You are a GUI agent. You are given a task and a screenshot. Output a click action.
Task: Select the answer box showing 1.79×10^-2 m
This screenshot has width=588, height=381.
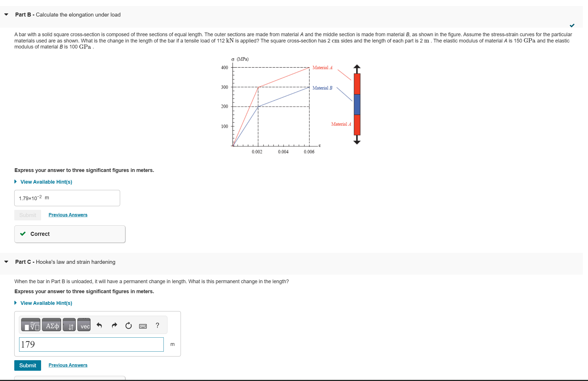pyautogui.click(x=67, y=198)
